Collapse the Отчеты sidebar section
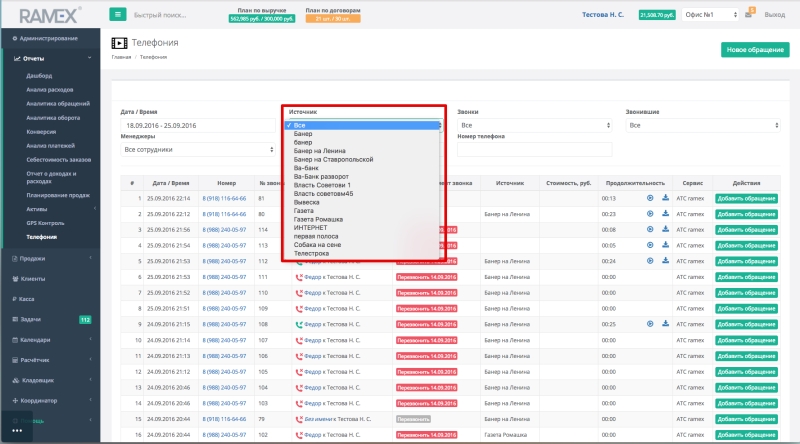 tap(90, 58)
